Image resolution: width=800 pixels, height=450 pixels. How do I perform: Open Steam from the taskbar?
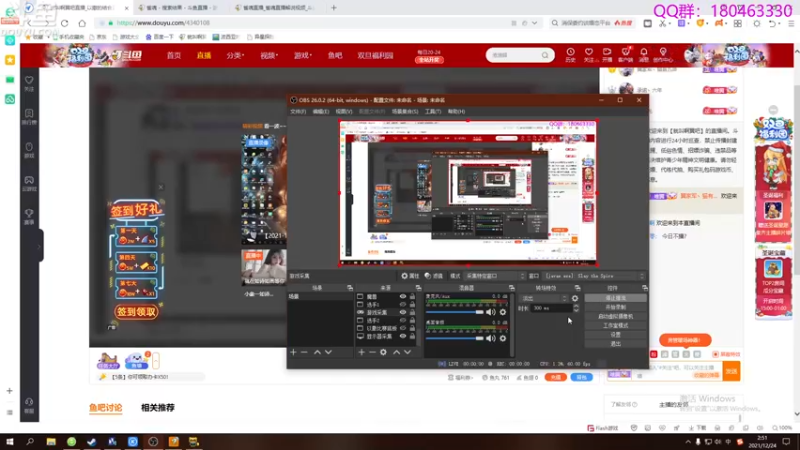click(x=92, y=442)
